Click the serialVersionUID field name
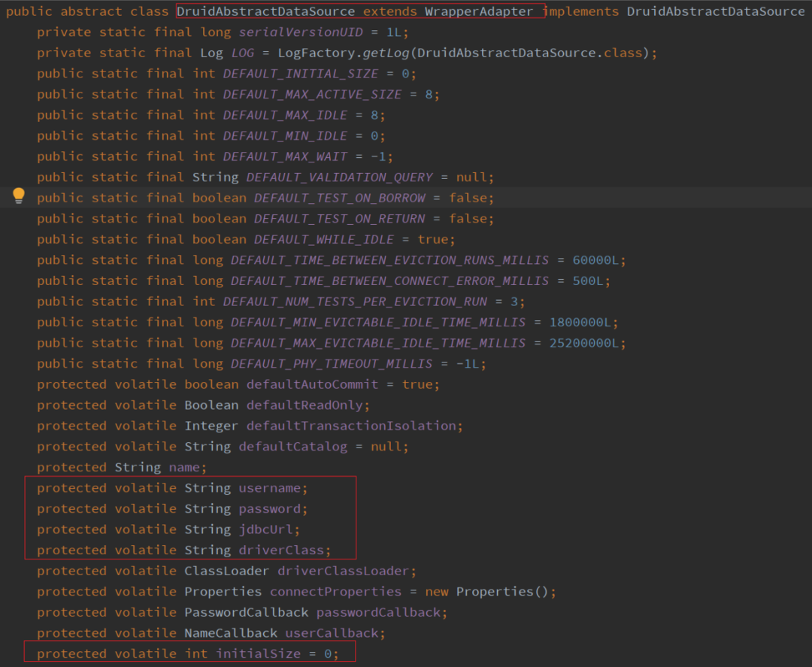The image size is (812, 667). [300, 32]
